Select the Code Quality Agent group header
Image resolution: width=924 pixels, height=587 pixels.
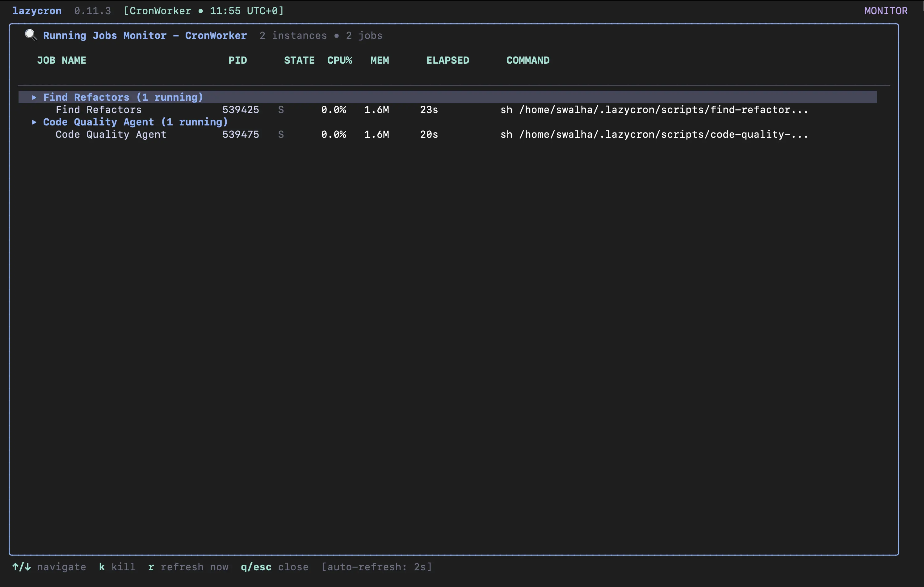135,122
